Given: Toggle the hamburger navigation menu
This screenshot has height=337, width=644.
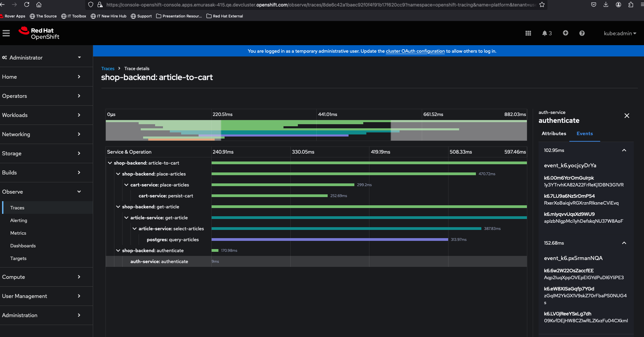Looking at the screenshot, I should point(6,33).
